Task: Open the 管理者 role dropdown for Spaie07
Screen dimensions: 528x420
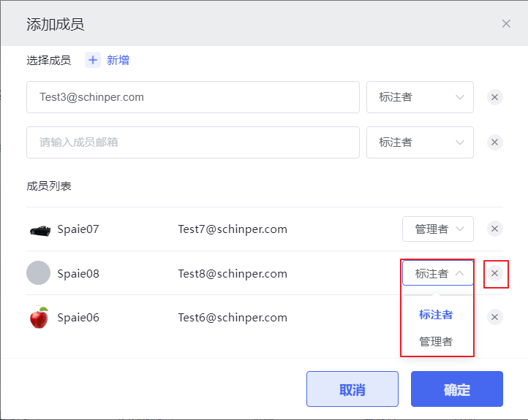Action: point(438,229)
